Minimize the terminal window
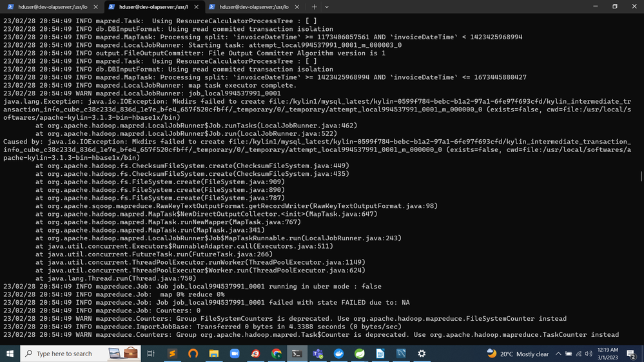This screenshot has height=362, width=644. [x=596, y=6]
